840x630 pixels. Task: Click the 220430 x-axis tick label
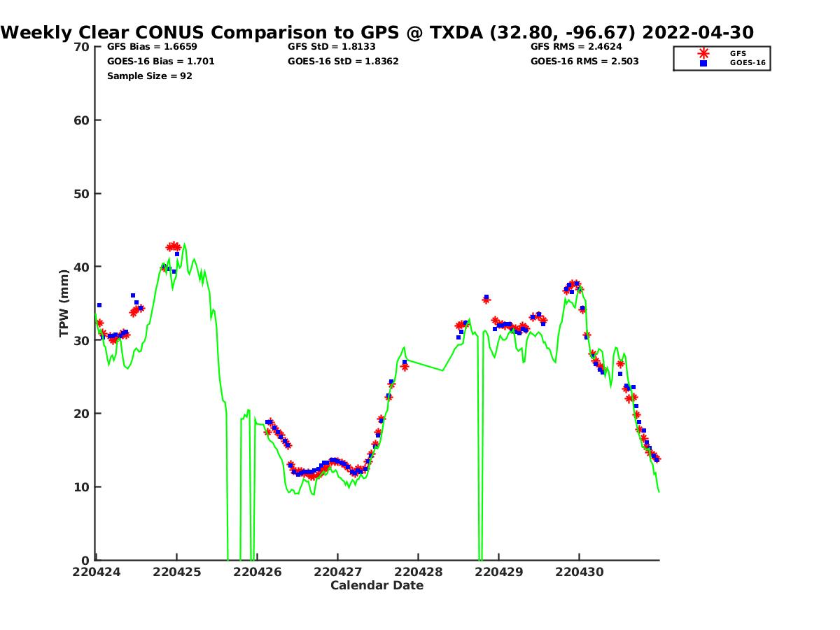click(579, 572)
